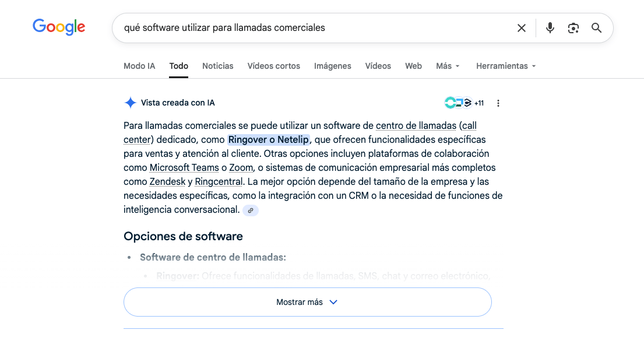Open search by image camera icon
This screenshot has height=344, width=644.
coord(573,28)
